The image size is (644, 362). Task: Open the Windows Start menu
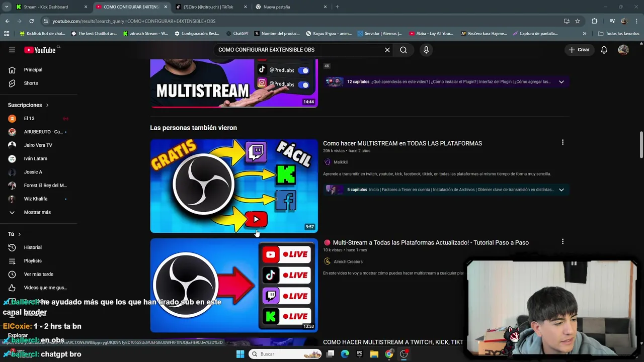[240, 354]
